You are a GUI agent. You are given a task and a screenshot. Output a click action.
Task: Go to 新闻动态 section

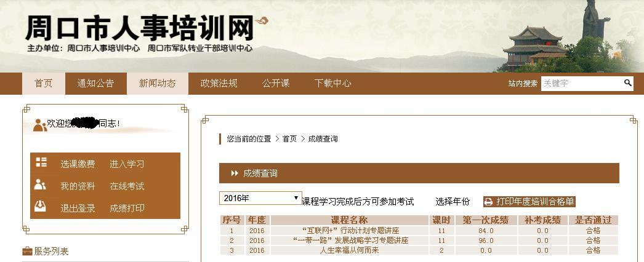click(157, 84)
